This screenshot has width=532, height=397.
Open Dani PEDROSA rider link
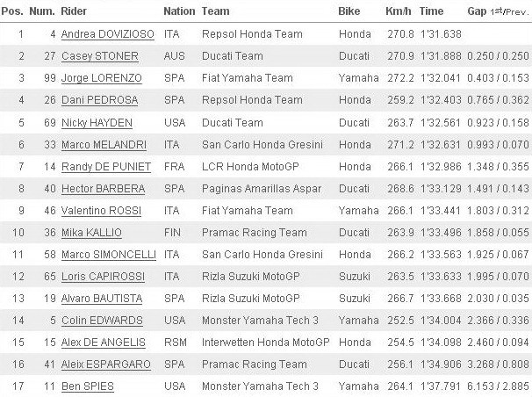tap(99, 100)
